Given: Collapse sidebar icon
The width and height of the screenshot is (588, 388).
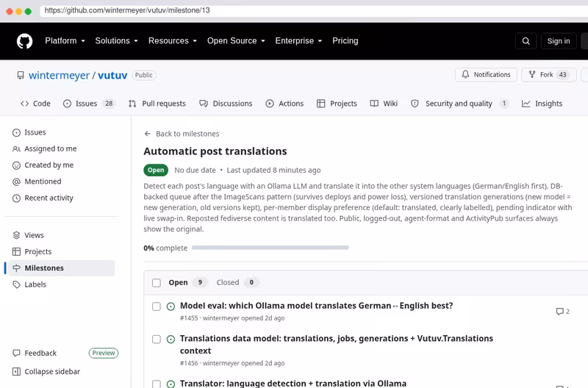Looking at the screenshot, I should 16,372.
